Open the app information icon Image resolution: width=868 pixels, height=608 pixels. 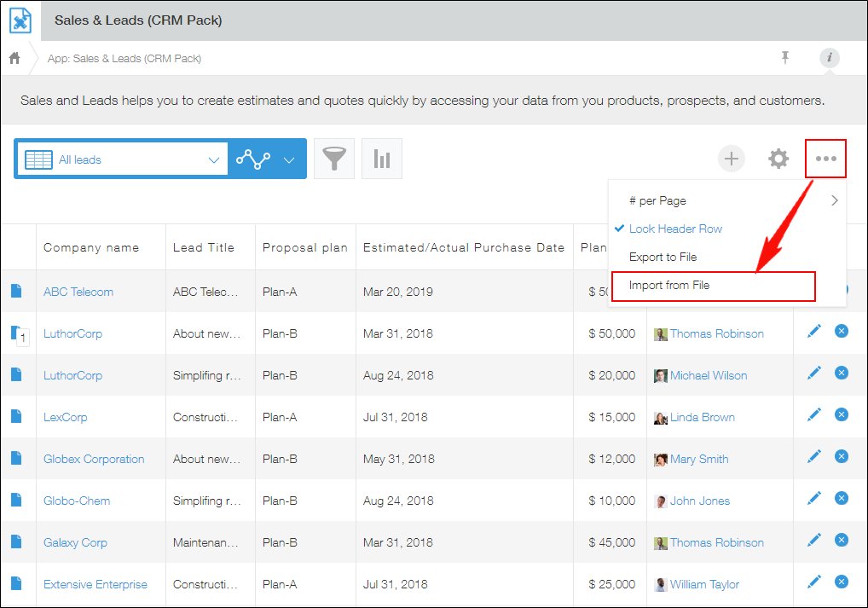pyautogui.click(x=829, y=58)
